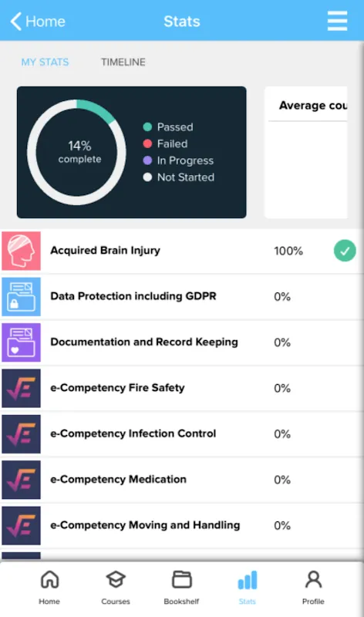Click the Acquired Brain Injury head icon
The image size is (364, 617).
pyautogui.click(x=22, y=251)
